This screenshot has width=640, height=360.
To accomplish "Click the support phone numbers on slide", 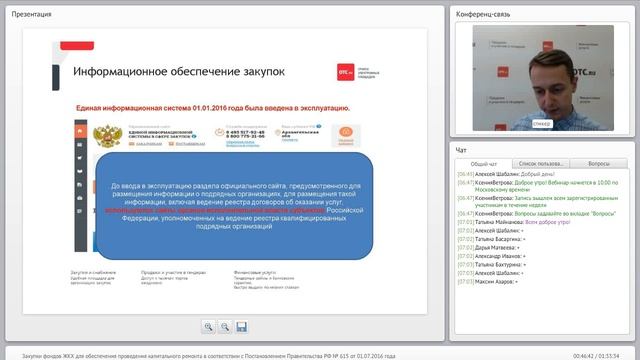I will (x=245, y=134).
